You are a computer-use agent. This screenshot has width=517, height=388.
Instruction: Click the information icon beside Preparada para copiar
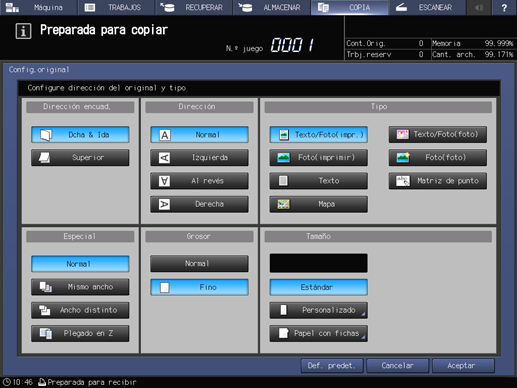click(x=23, y=31)
